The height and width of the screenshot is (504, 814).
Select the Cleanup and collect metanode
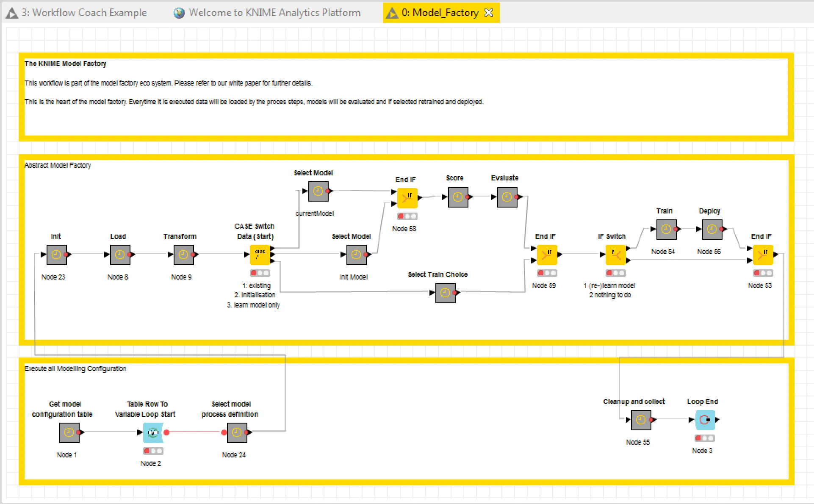coord(641,420)
